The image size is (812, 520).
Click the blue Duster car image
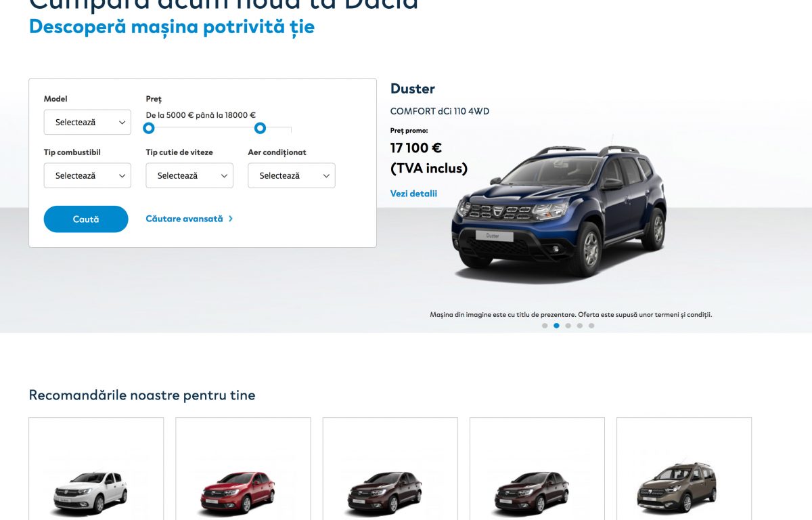tap(559, 213)
